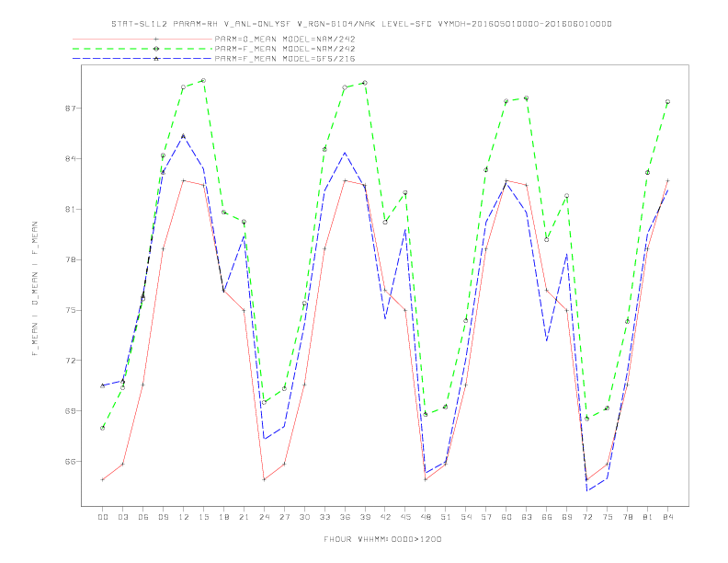Click the plus marker on red legend line
Image resolution: width=728 pixels, height=563 pixels.
(156, 39)
